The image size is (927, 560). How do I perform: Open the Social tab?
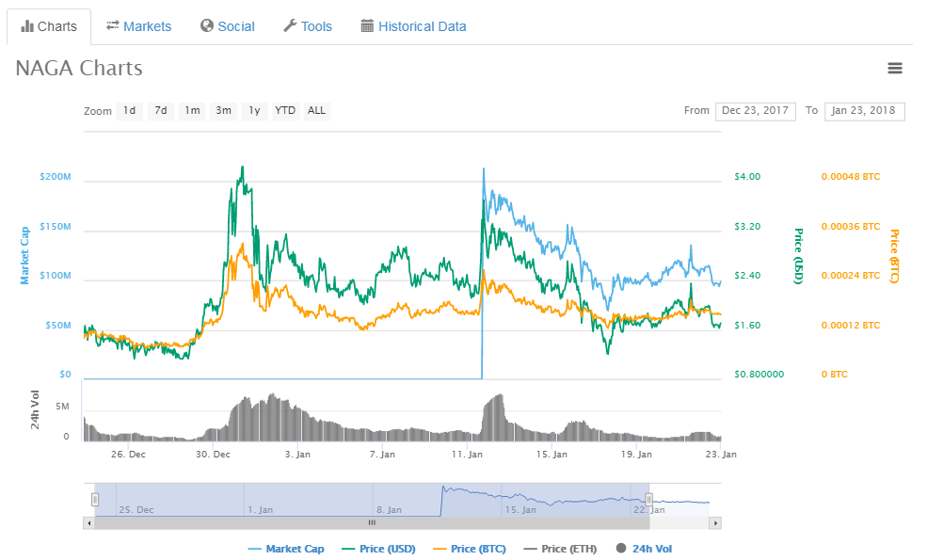pyautogui.click(x=228, y=26)
